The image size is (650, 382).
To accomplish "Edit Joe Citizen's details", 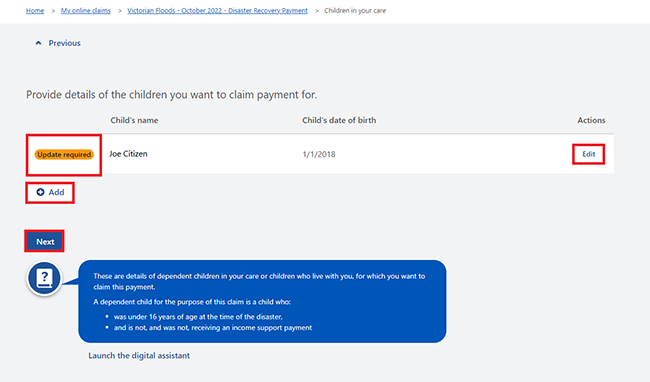I will coord(589,154).
